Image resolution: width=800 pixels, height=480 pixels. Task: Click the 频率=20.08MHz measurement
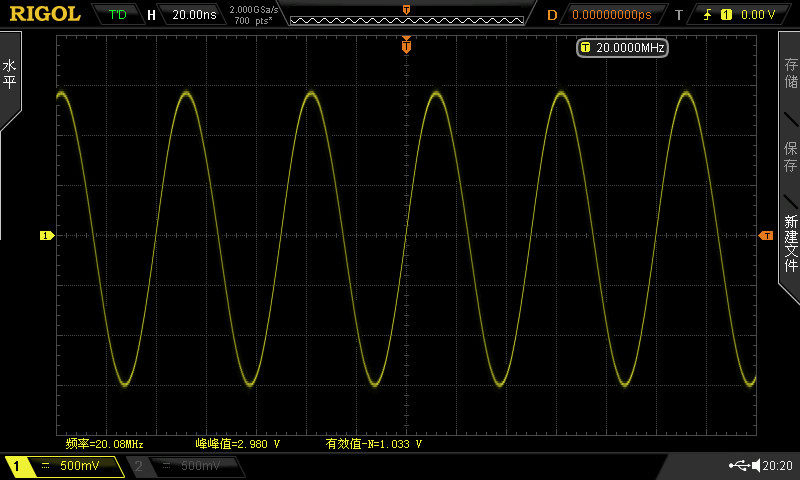105,444
